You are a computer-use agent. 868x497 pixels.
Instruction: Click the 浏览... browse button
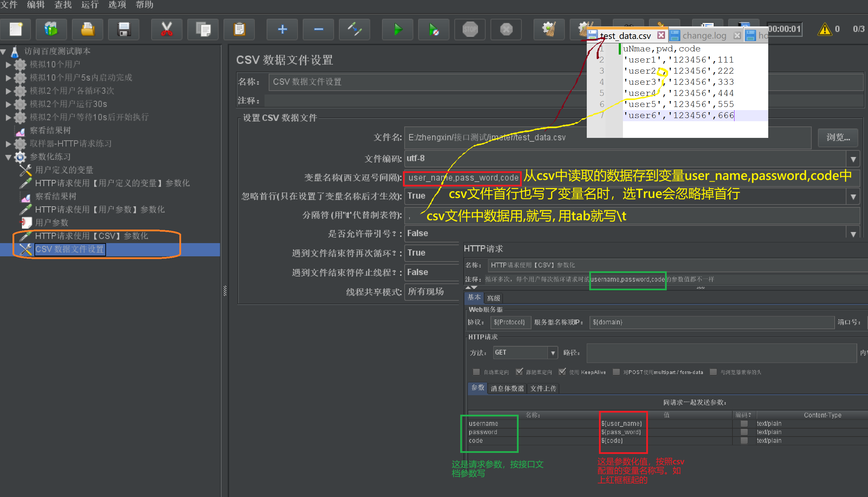[838, 138]
